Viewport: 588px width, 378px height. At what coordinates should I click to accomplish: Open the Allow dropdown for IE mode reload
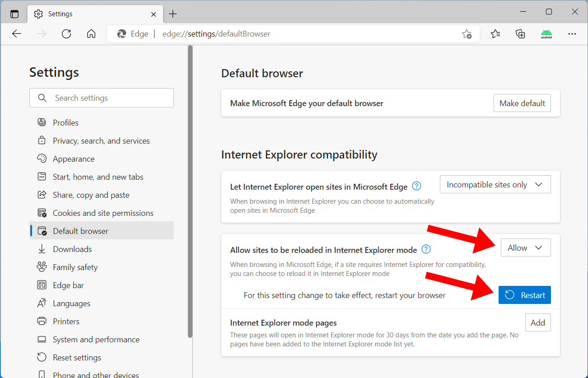525,247
